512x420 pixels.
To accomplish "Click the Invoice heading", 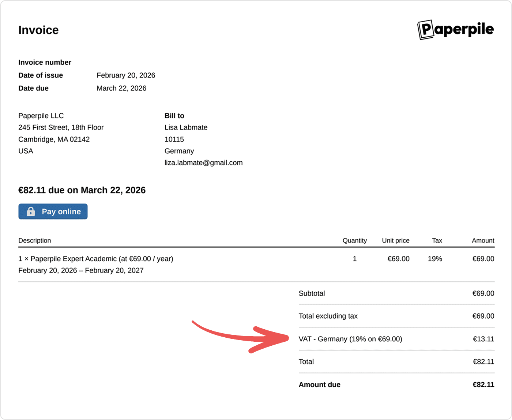I will coord(38,30).
